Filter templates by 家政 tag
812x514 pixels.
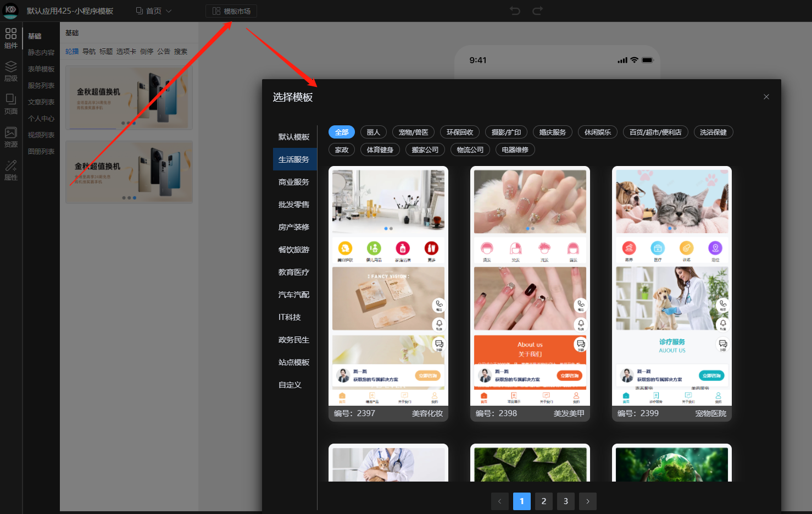coord(342,150)
